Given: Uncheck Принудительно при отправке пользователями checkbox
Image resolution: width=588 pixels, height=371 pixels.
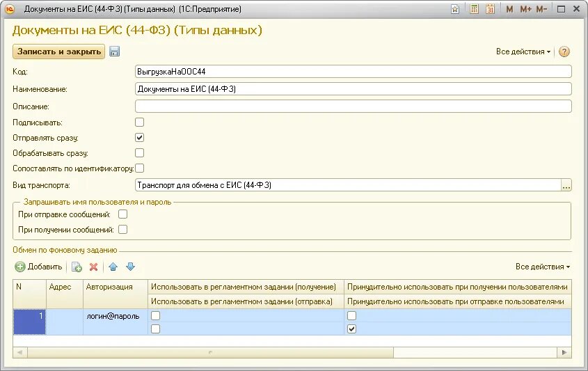Looking at the screenshot, I should coord(351,329).
